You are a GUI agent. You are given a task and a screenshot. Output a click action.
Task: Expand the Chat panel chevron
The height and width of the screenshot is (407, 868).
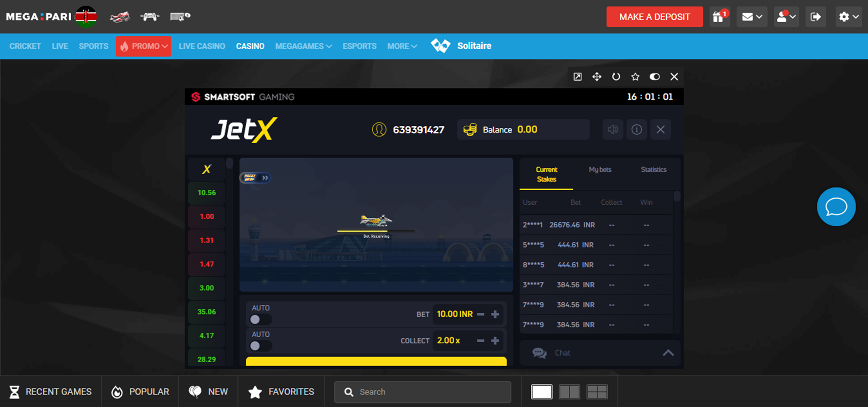tap(668, 353)
